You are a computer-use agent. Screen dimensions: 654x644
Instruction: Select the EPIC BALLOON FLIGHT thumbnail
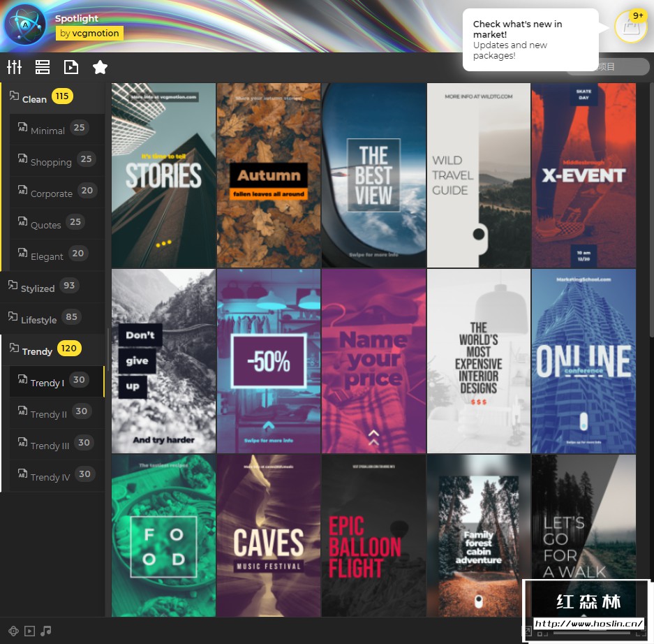[373, 536]
